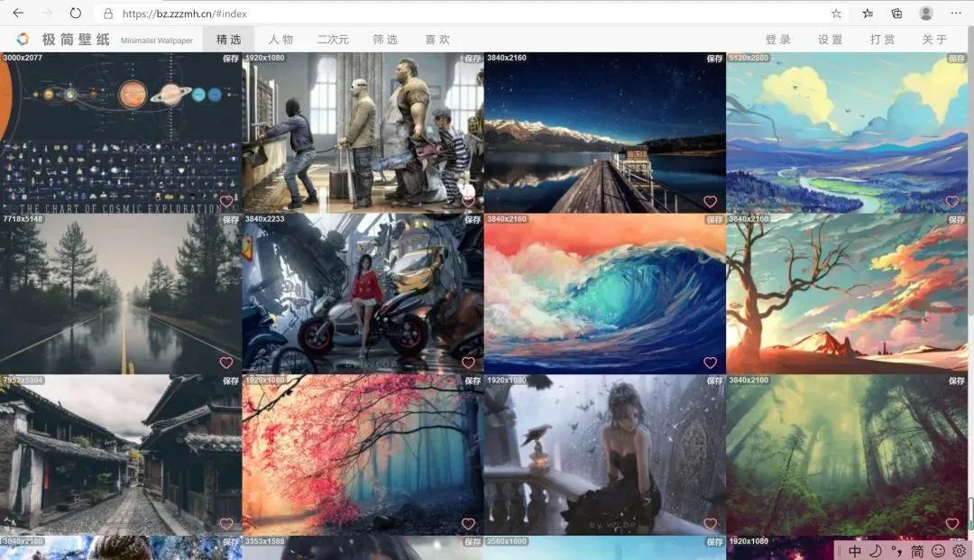
Task: Like the girl with ravens wallpaper
Action: click(710, 524)
